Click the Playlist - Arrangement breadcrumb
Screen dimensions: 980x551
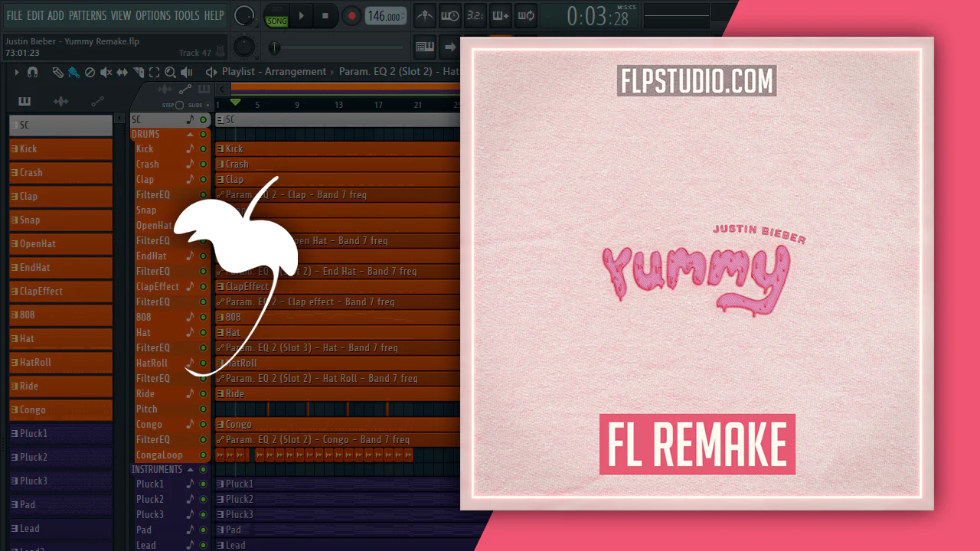274,72
